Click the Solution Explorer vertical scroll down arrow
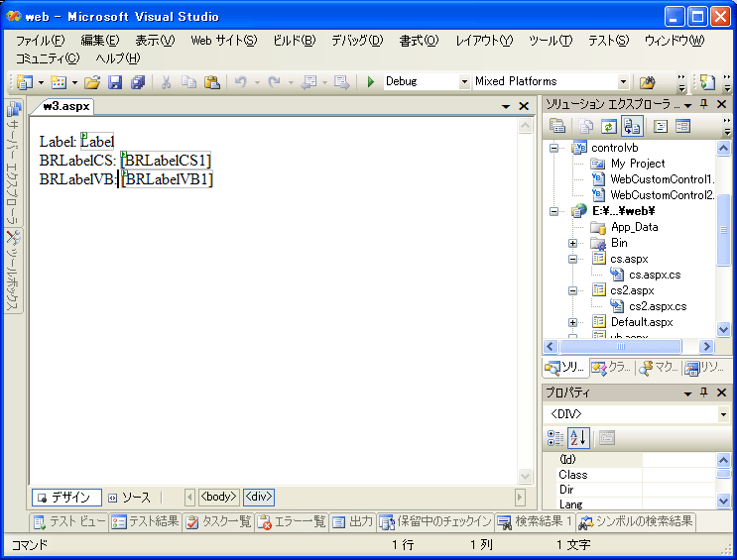 (723, 329)
